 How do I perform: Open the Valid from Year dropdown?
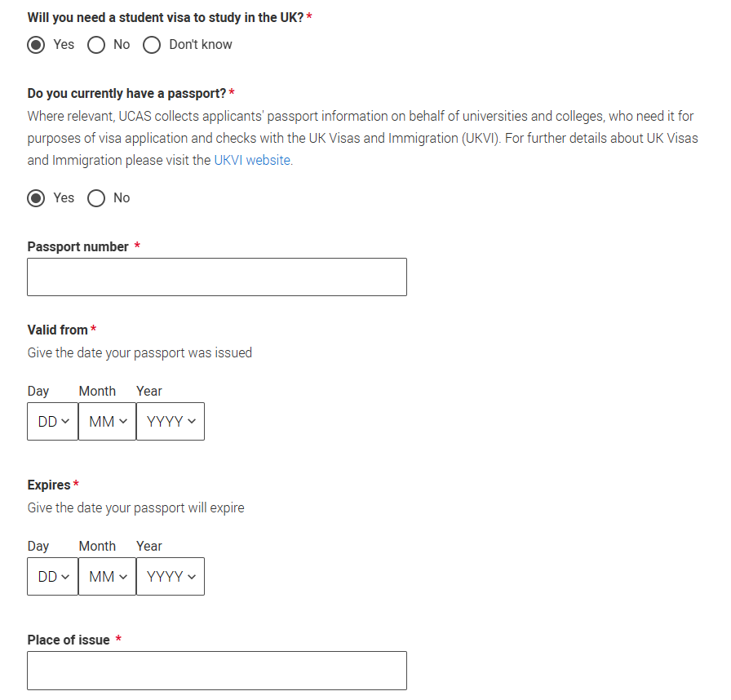[x=171, y=422]
